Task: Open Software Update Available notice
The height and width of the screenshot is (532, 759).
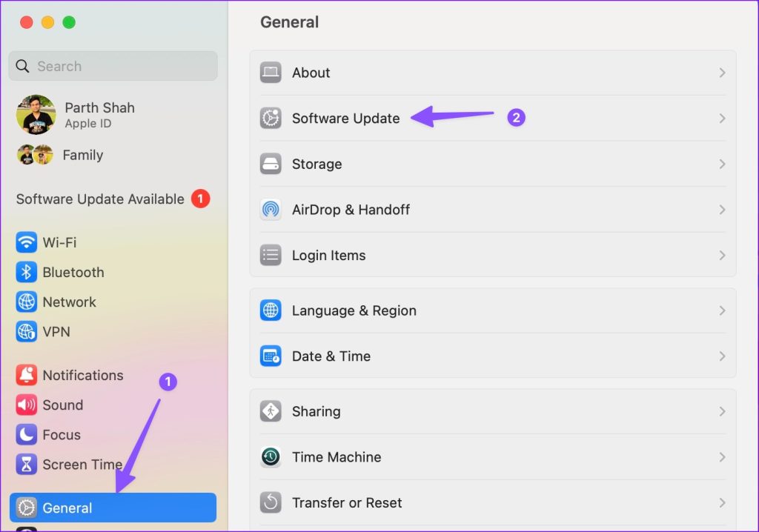Action: [100, 199]
